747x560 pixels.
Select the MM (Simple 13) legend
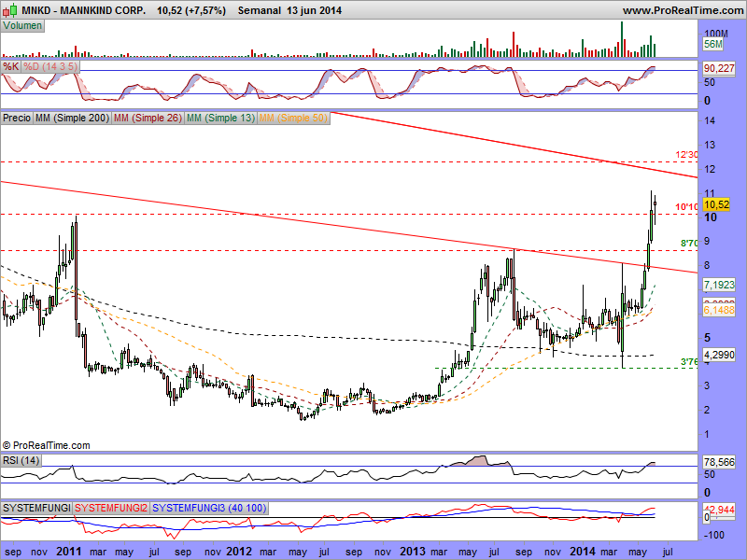point(220,118)
